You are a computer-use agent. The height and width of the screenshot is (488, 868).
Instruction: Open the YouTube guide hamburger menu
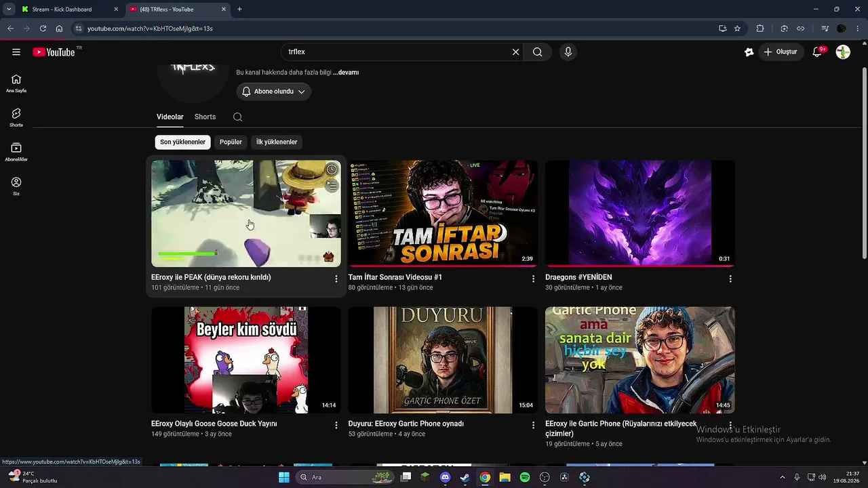pyautogui.click(x=16, y=52)
